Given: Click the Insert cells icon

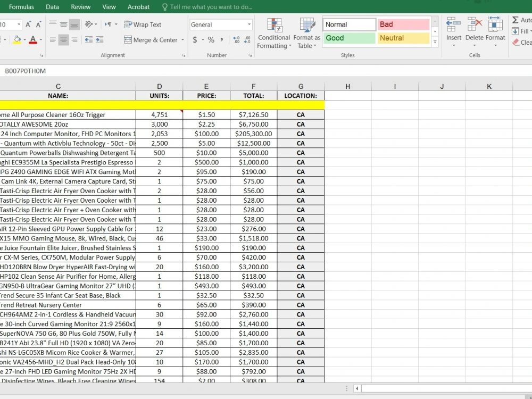Looking at the screenshot, I should coord(453,24).
